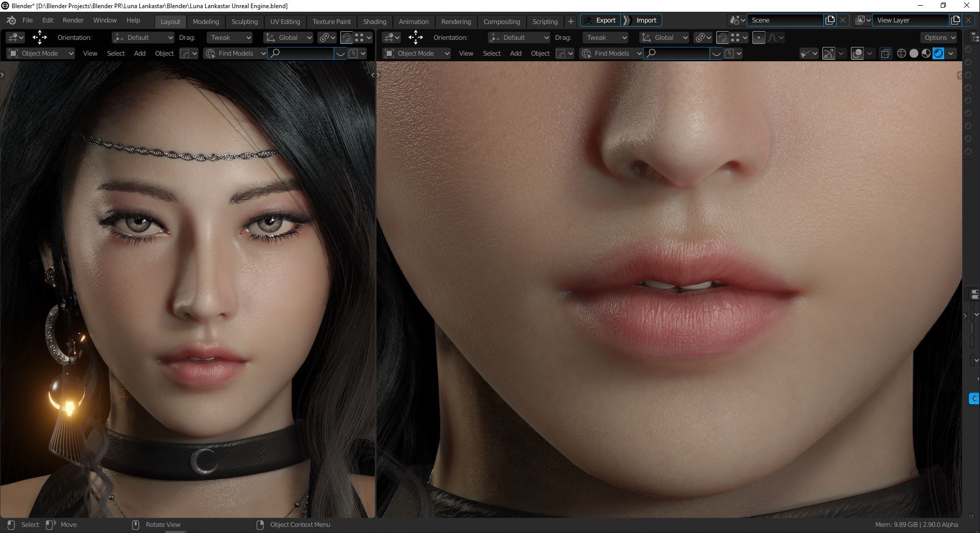This screenshot has height=533, width=980.
Task: Expand the Options dropdown
Action: click(940, 38)
